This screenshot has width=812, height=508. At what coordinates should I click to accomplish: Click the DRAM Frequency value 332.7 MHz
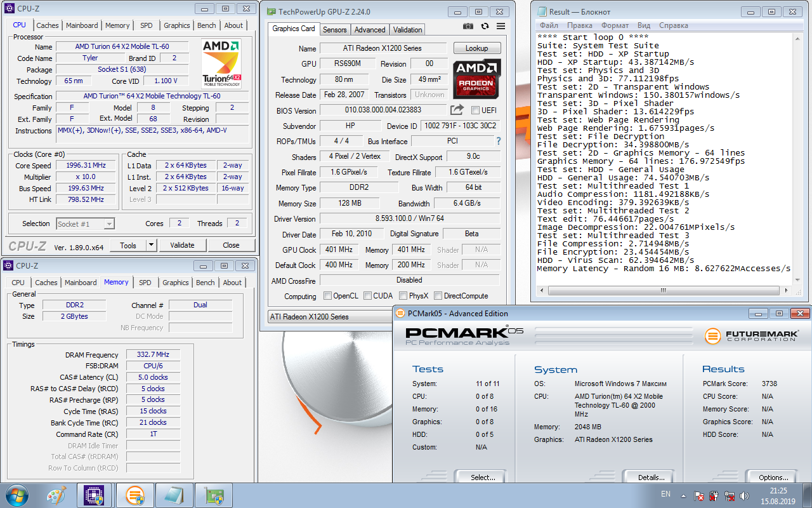[x=153, y=355]
